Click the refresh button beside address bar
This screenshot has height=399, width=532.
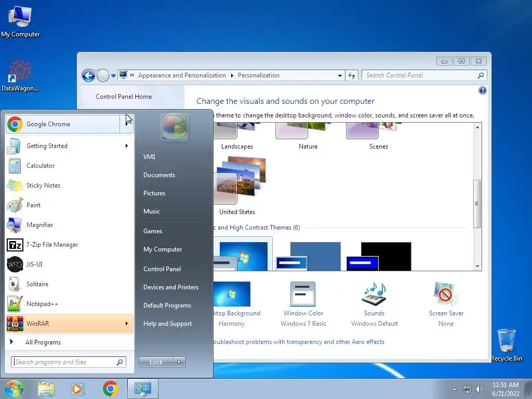point(352,76)
